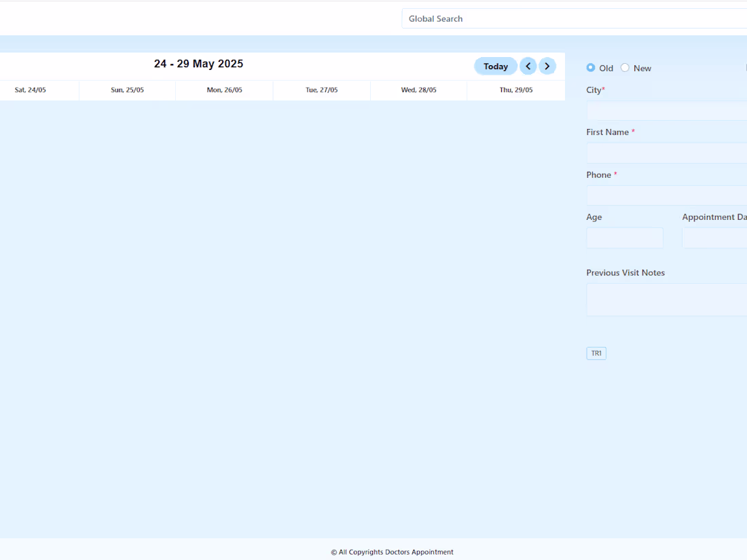Select the Sun, 25/05 column header

(x=126, y=90)
